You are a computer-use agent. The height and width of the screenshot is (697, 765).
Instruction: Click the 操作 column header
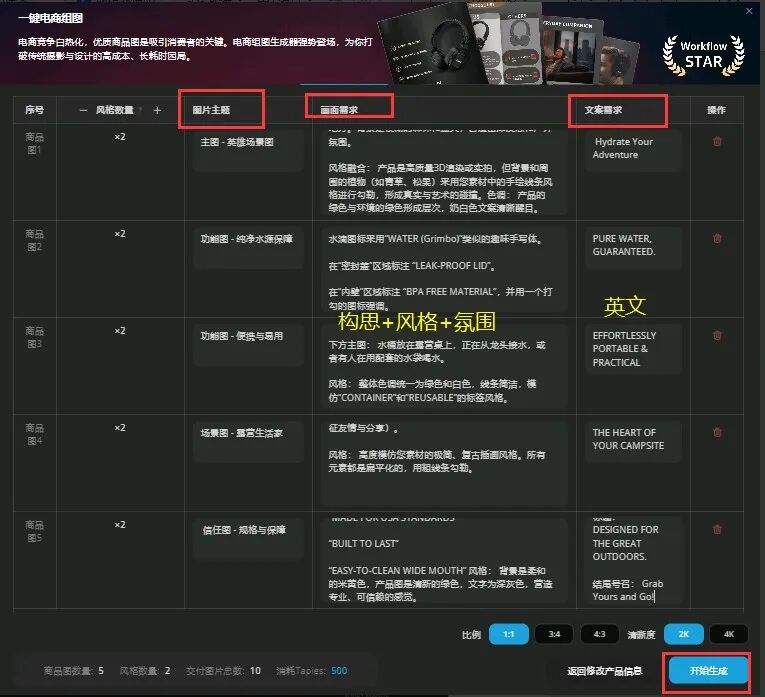(716, 110)
